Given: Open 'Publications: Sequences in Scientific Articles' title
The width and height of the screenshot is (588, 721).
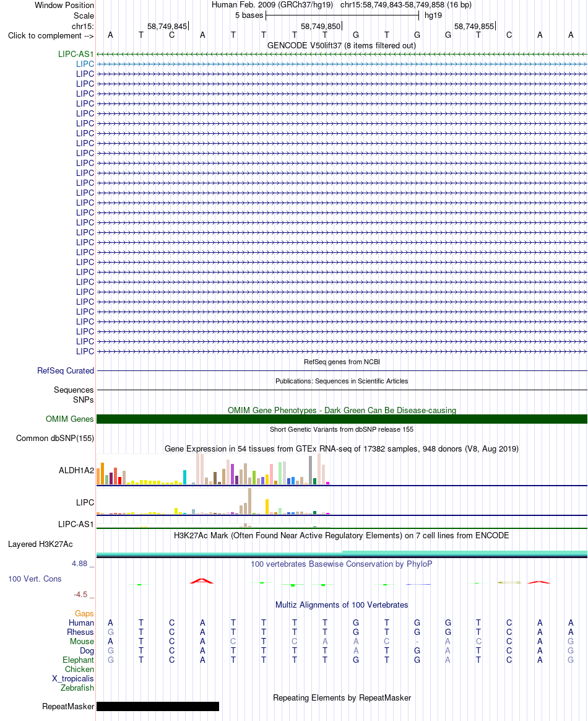Looking at the screenshot, I should click(x=342, y=381).
